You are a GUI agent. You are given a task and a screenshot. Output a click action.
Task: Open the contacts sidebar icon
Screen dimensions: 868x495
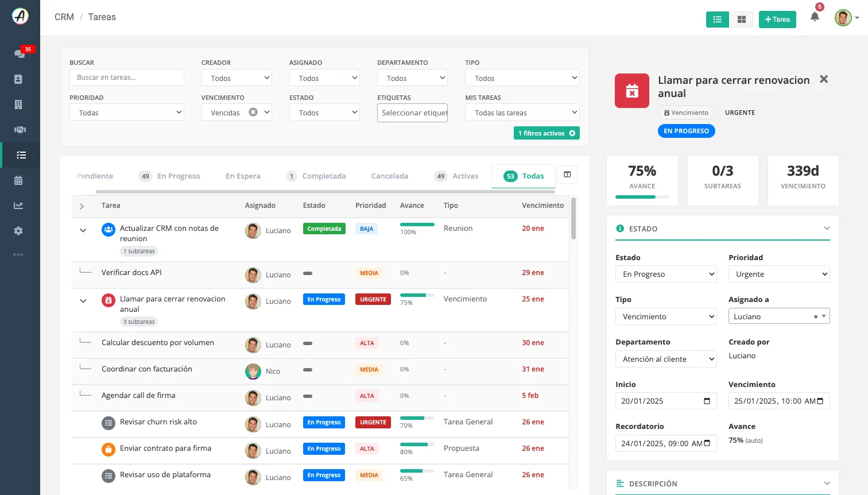(18, 79)
